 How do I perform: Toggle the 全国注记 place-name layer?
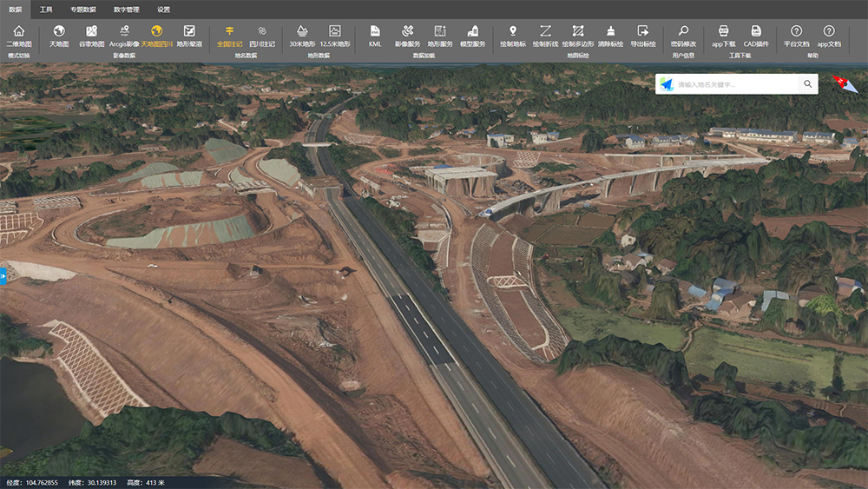[229, 36]
